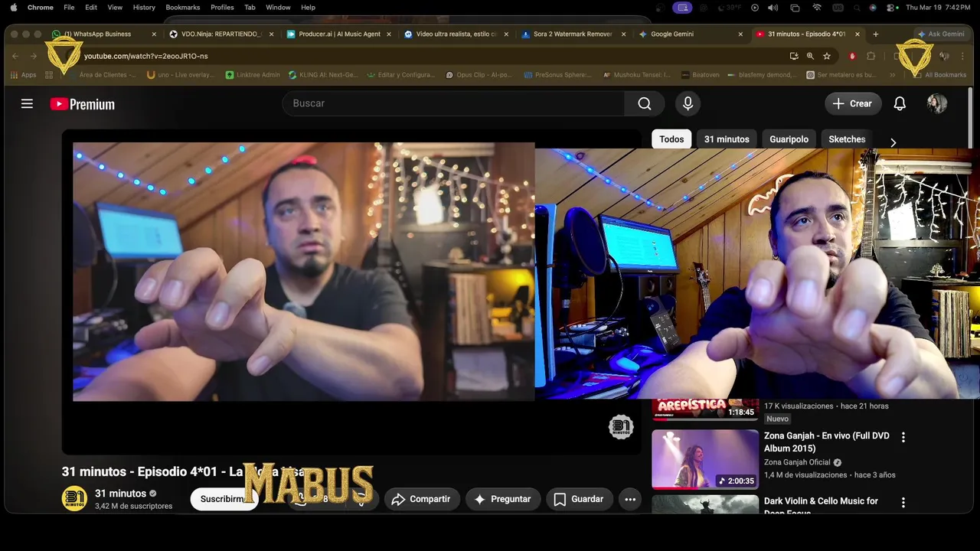Click date and time in menu bar
The width and height of the screenshot is (980, 551).
coord(939,7)
